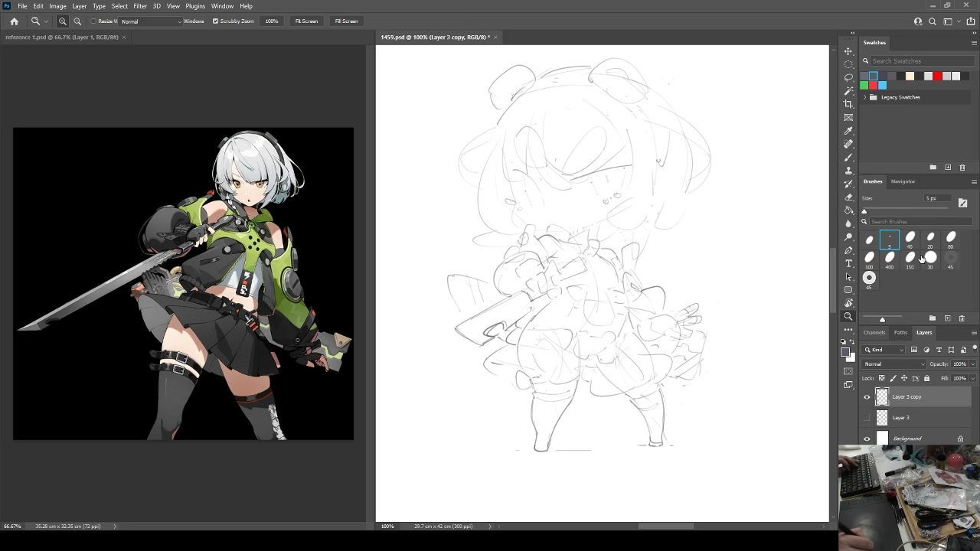Select the Hand tool
The width and height of the screenshot is (980, 551).
pos(848,303)
